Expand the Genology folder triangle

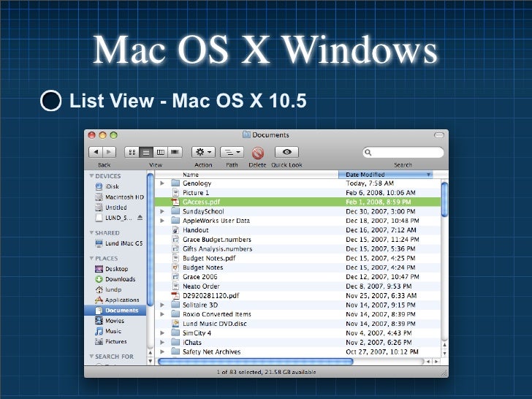pyautogui.click(x=162, y=183)
